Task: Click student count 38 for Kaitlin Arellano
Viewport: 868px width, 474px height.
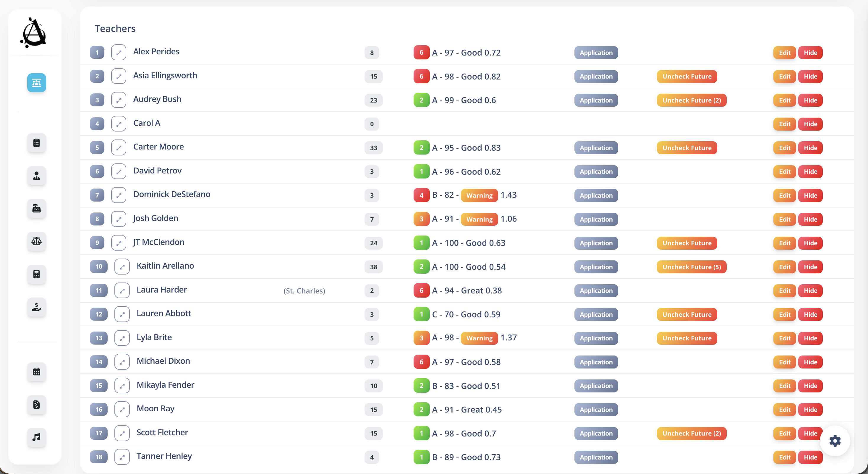Action: click(373, 267)
